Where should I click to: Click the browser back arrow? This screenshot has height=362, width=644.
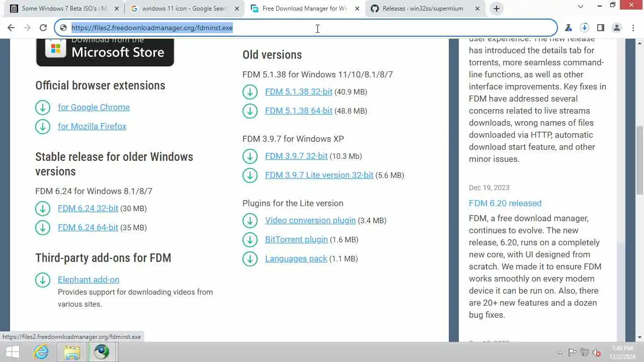[x=11, y=28]
